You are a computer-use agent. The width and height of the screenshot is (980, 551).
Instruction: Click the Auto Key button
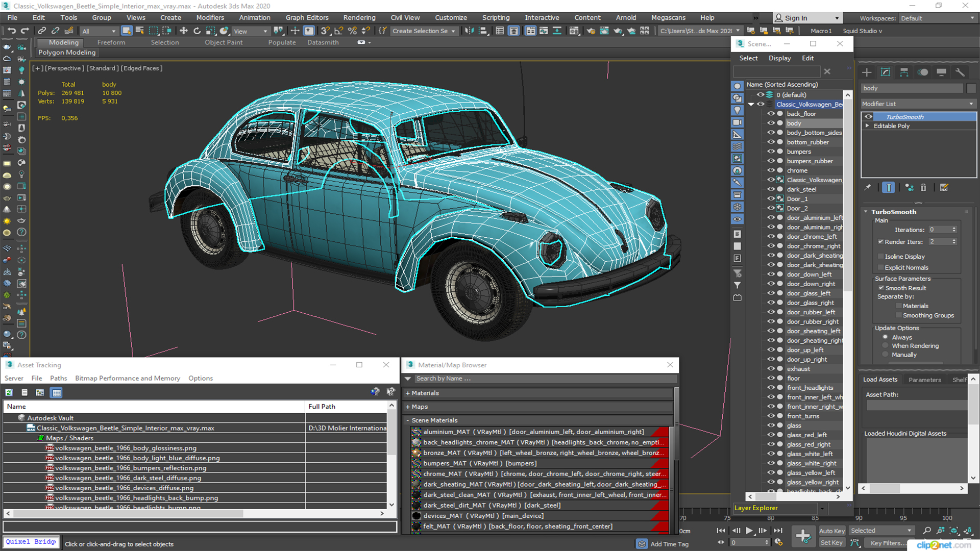(832, 531)
